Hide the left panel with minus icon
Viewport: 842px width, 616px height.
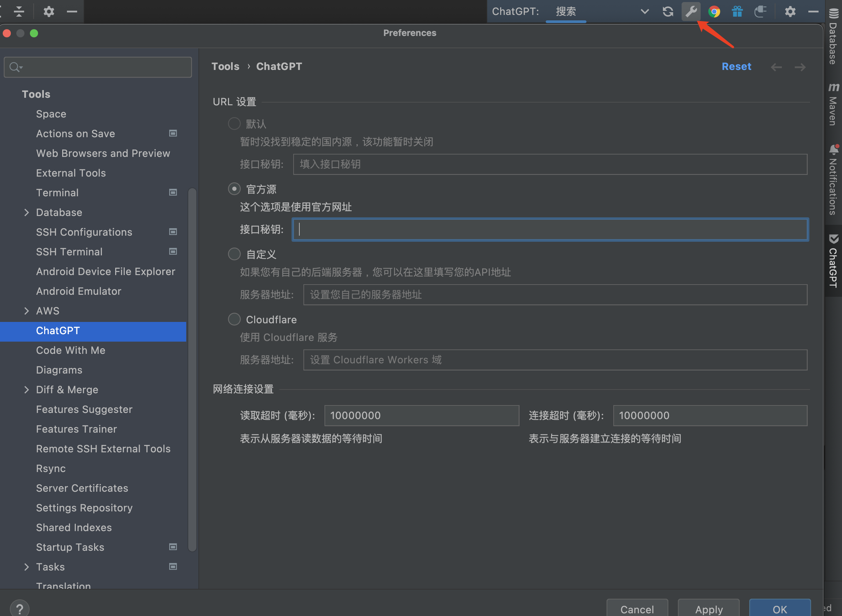coord(72,12)
